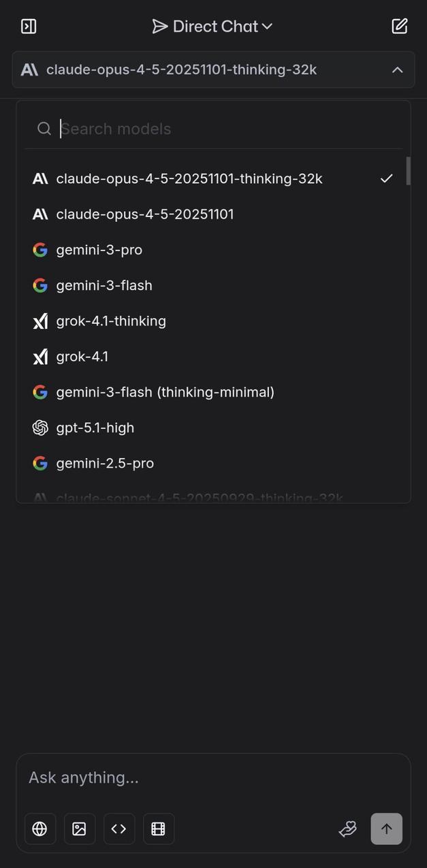Collapse the model selector chevron
This screenshot has width=427, height=868.
398,69
